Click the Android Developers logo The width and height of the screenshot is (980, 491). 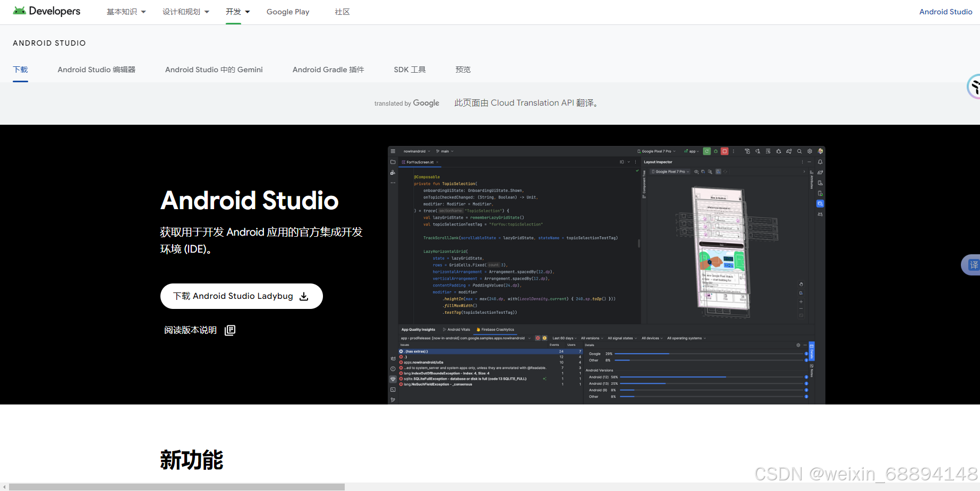click(x=47, y=11)
